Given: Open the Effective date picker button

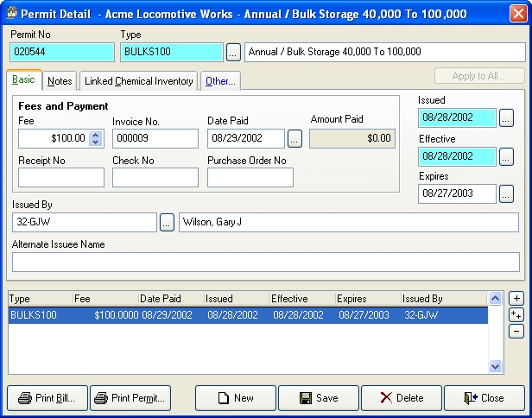Looking at the screenshot, I should 506,157.
